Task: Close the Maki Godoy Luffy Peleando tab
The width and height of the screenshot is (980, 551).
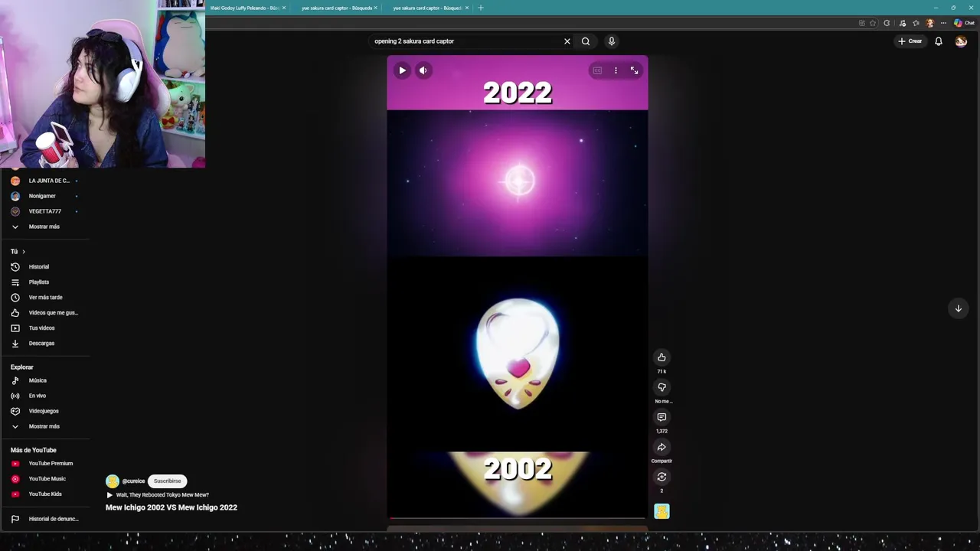Action: [x=284, y=8]
